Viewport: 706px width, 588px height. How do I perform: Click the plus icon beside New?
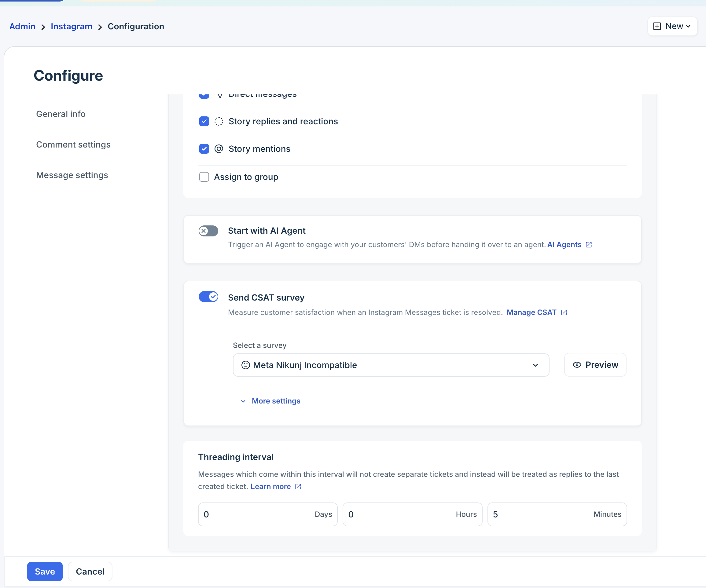pyautogui.click(x=656, y=26)
